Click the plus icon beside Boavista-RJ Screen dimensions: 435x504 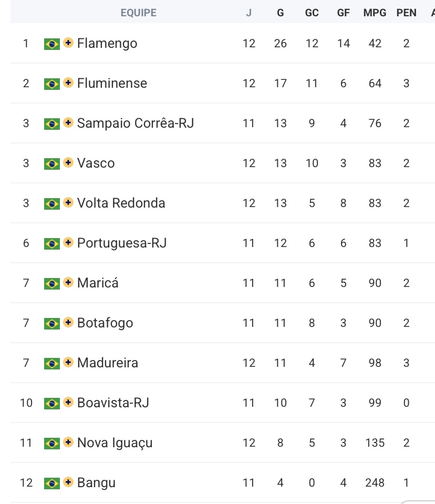pos(68,402)
